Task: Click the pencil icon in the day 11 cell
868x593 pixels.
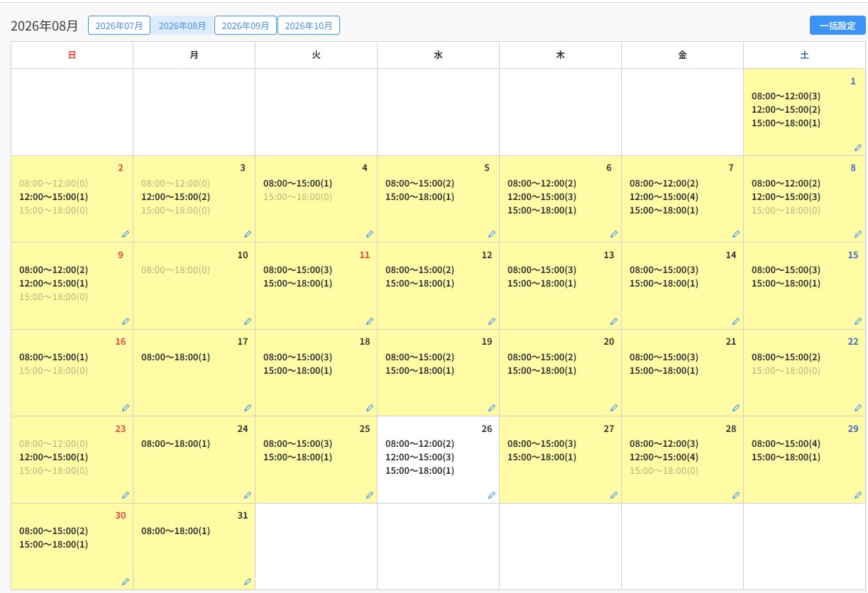Action: (x=369, y=321)
